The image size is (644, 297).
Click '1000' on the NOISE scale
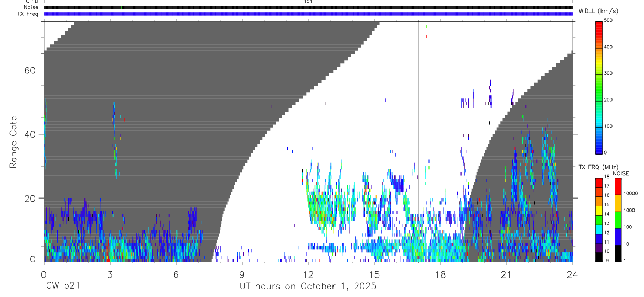tap(629, 210)
